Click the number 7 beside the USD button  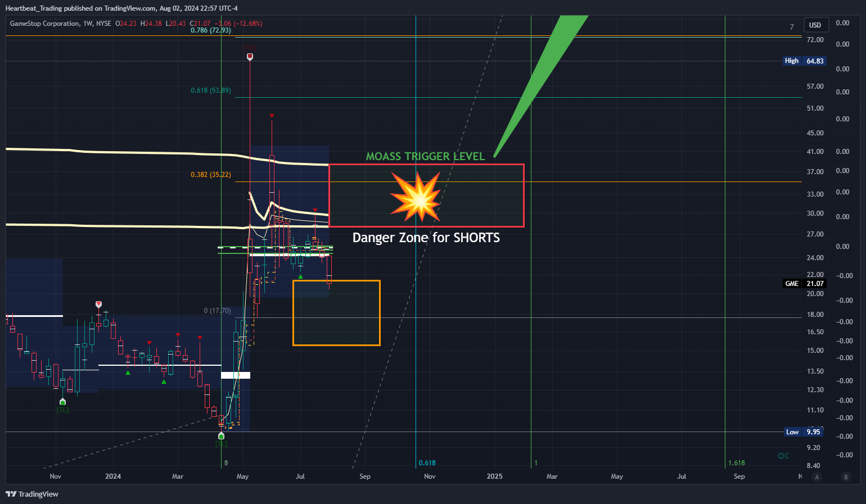[x=792, y=27]
